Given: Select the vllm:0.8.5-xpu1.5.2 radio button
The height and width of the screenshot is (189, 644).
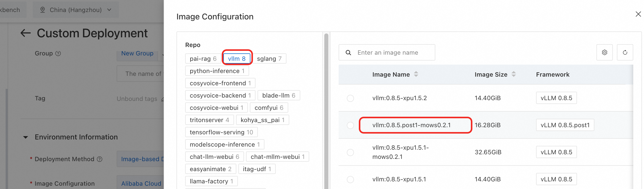Looking at the screenshot, I should point(350,98).
